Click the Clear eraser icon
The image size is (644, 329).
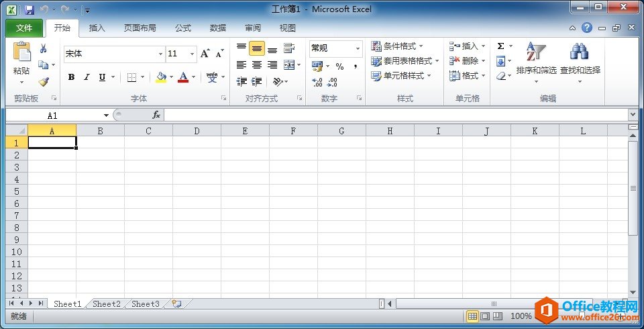coord(500,76)
